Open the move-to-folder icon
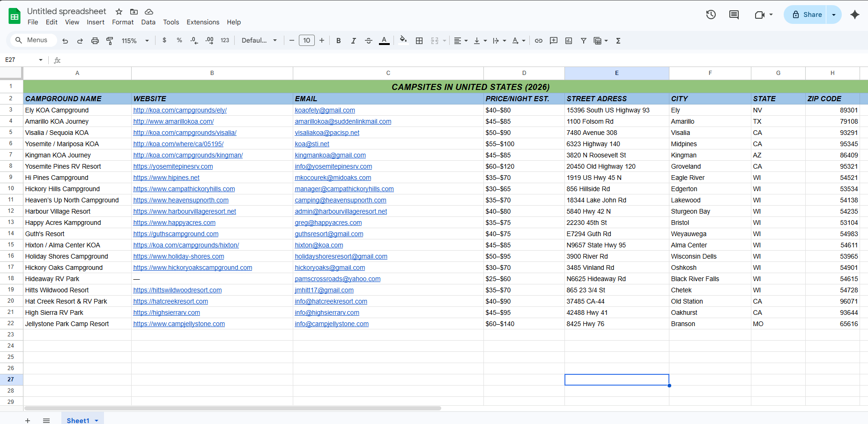 click(x=134, y=12)
